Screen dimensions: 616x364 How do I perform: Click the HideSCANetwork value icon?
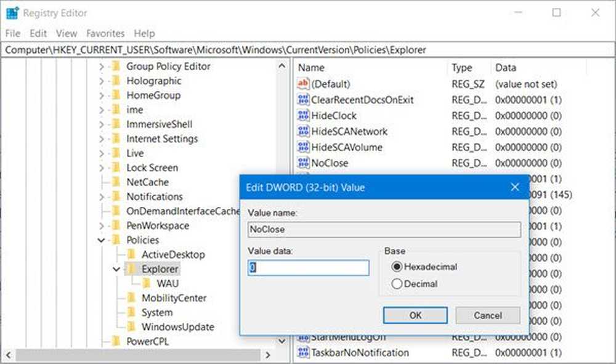click(302, 132)
